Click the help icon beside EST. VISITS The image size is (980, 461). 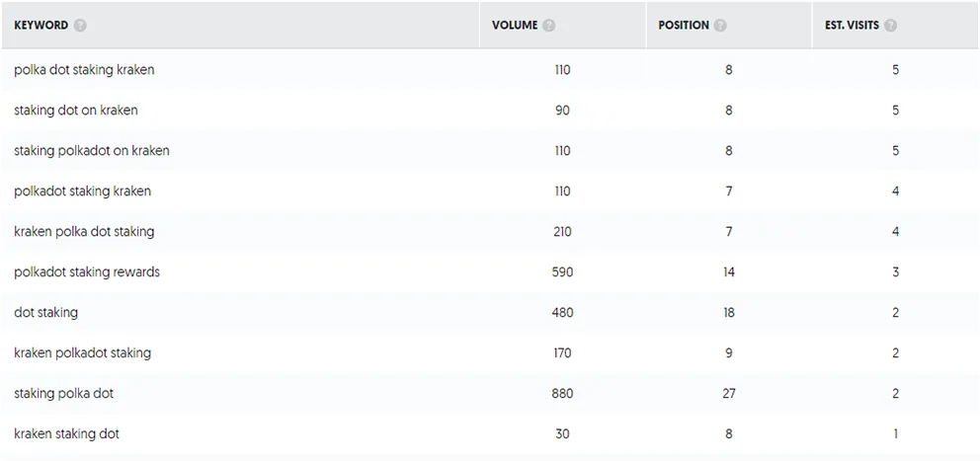(x=891, y=26)
